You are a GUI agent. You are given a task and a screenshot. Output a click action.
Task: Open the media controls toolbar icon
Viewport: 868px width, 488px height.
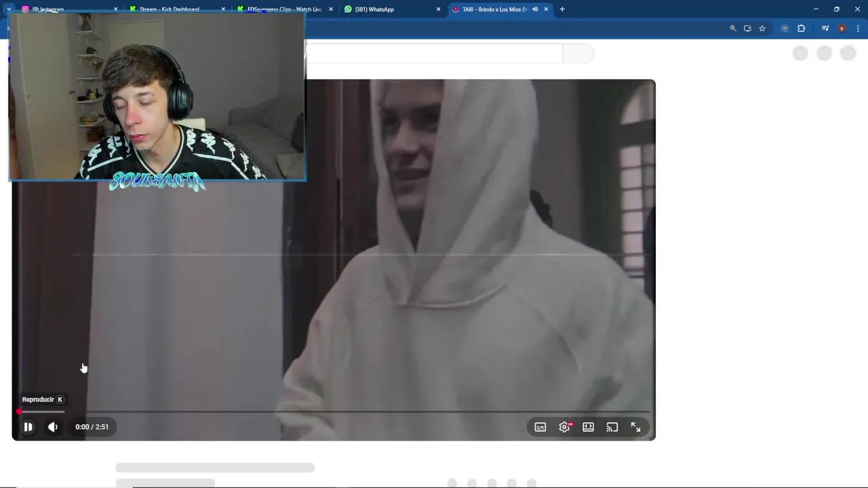coord(825,28)
